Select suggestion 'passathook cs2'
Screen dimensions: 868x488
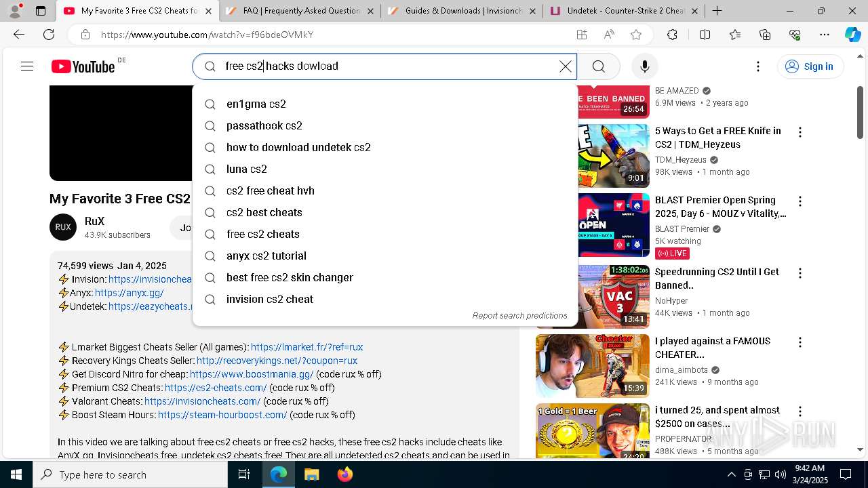click(385, 125)
